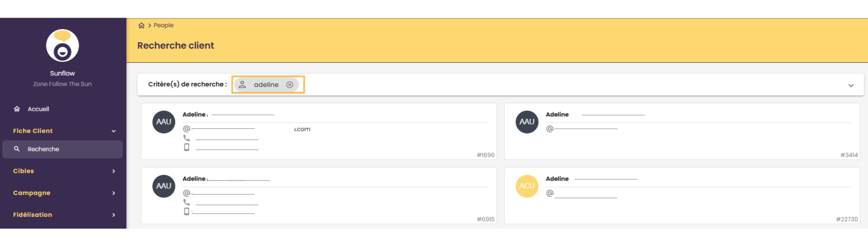
Task: Open the AAU avatar of client #3414
Action: click(527, 122)
